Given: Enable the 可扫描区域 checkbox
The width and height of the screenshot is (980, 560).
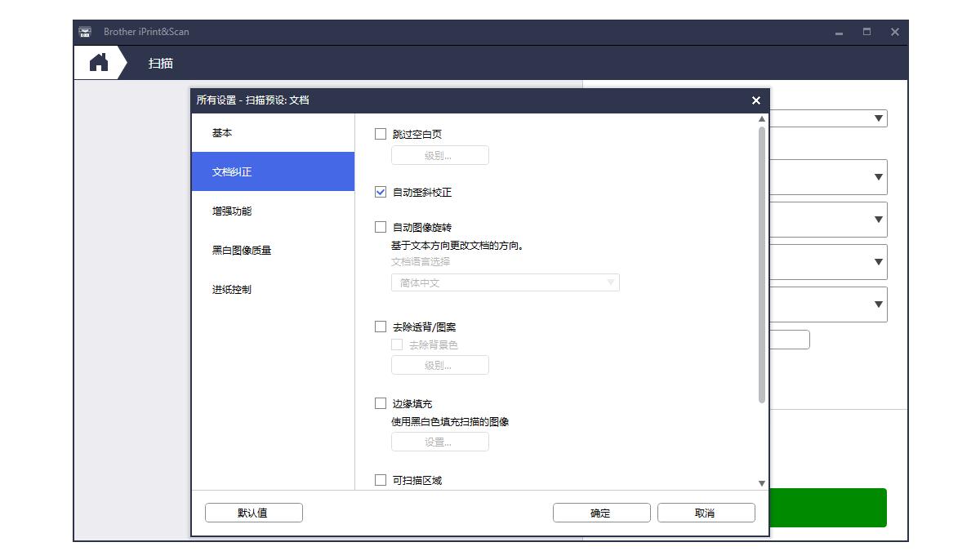Looking at the screenshot, I should pos(381,480).
